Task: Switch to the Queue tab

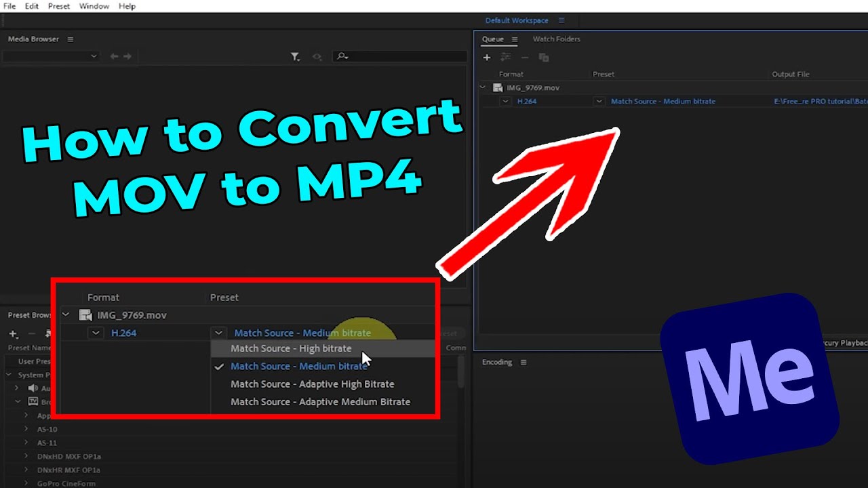Action: click(493, 39)
